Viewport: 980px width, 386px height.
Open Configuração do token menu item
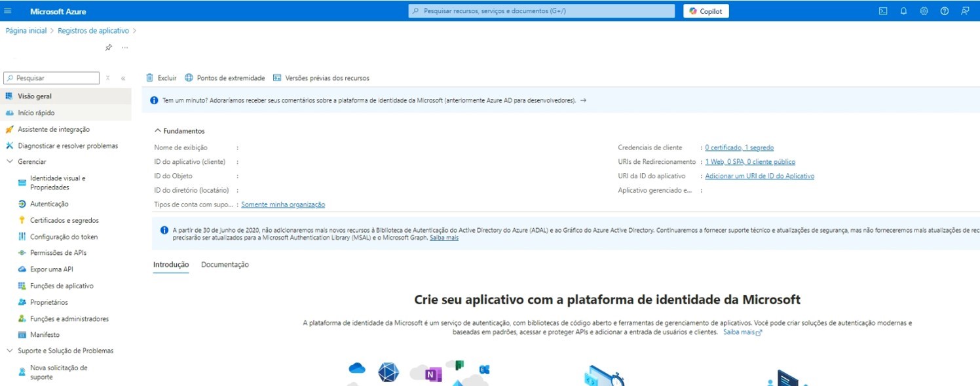[66, 237]
